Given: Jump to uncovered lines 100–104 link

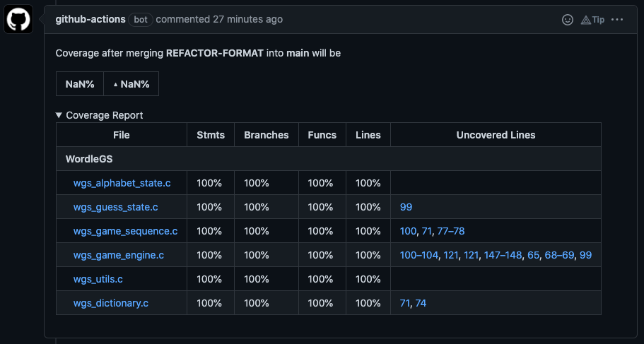Looking at the screenshot, I should (418, 255).
